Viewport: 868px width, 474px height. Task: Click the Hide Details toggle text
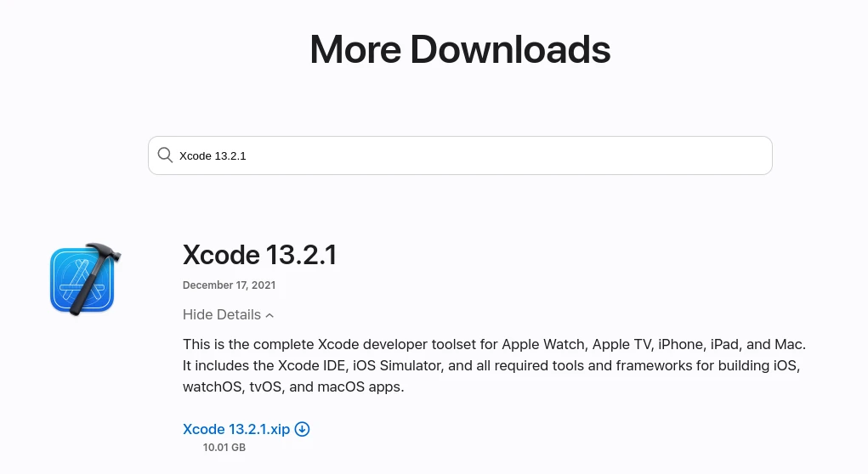[222, 314]
